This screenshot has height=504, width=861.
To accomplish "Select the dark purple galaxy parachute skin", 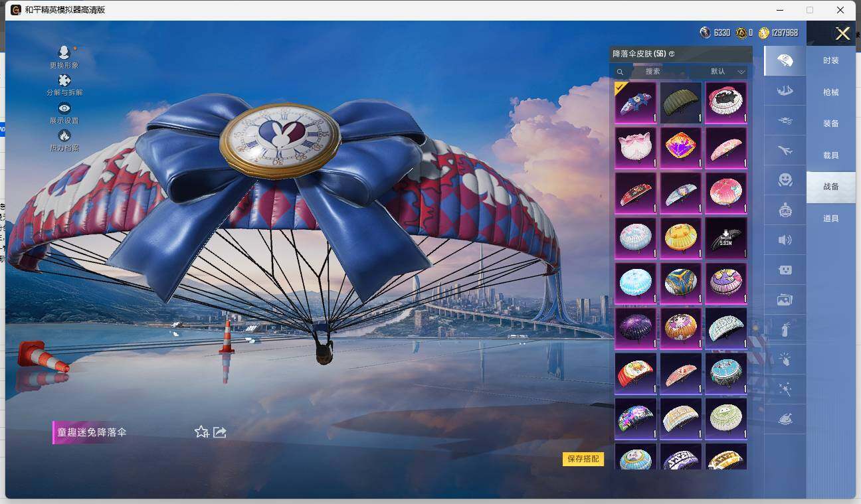I will [636, 329].
